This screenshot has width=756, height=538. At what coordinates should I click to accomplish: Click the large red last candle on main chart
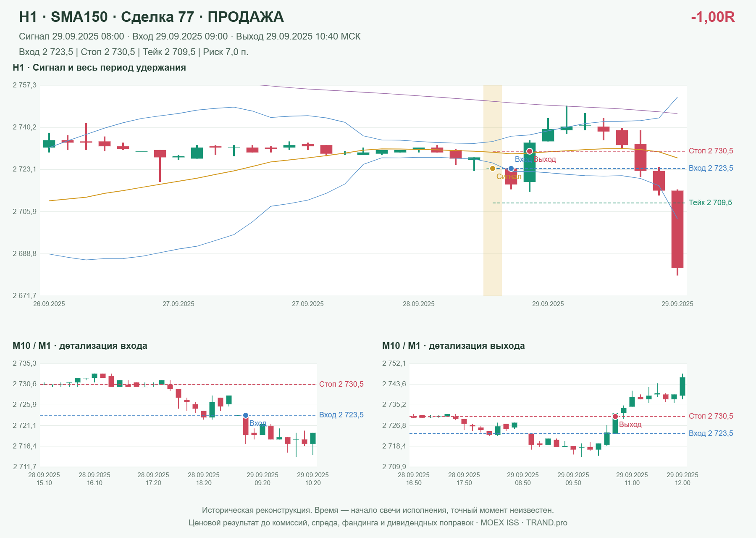coord(677,229)
